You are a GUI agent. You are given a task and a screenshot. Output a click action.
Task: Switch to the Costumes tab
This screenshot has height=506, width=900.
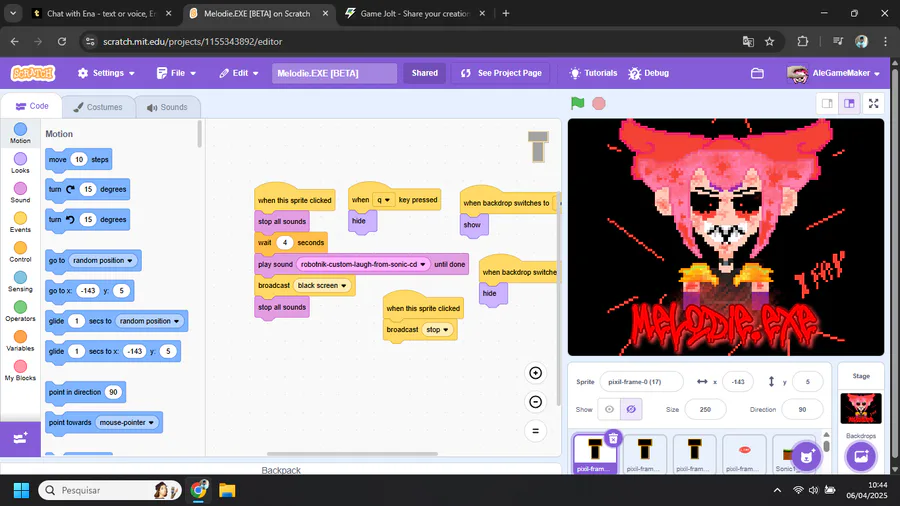click(x=98, y=107)
